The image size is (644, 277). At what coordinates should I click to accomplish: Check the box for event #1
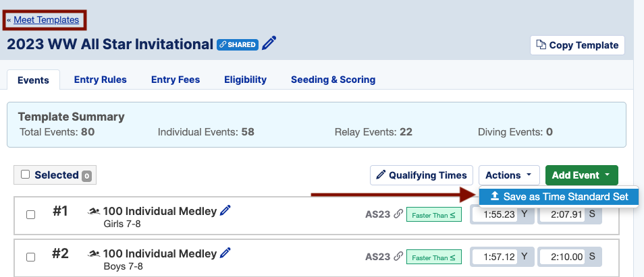[x=31, y=215]
